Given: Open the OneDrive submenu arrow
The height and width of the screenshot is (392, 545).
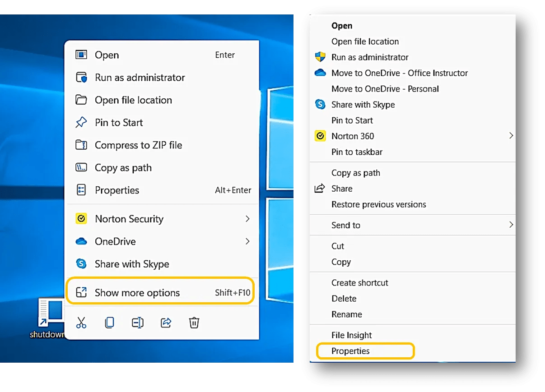Looking at the screenshot, I should pyautogui.click(x=247, y=241).
